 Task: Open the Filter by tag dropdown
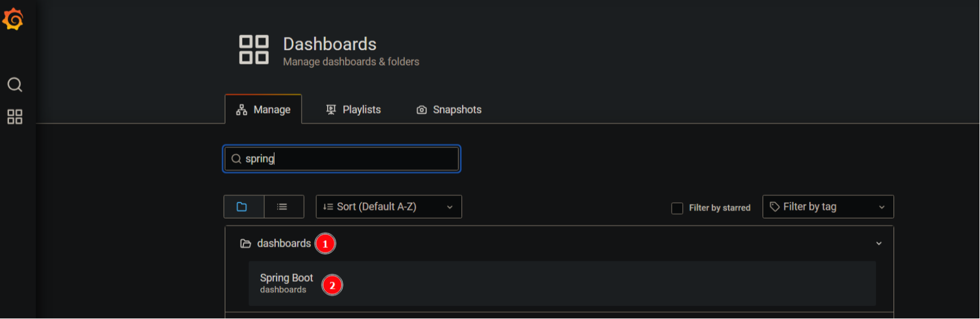click(x=828, y=207)
